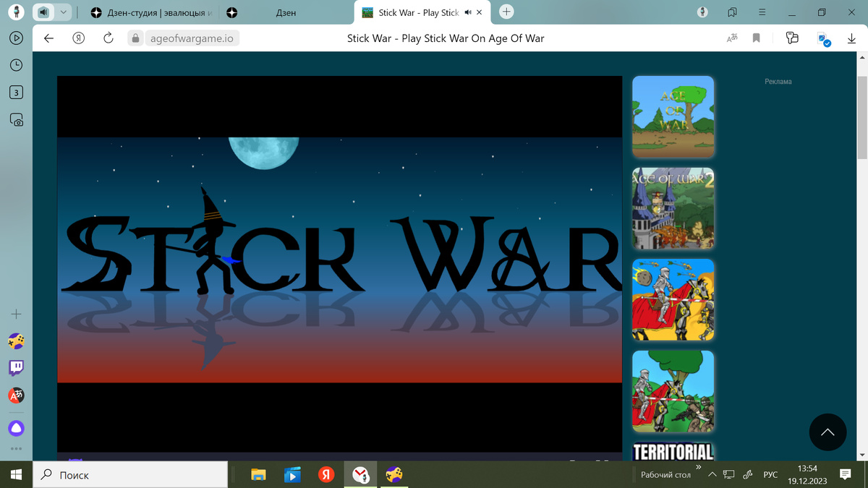Click the connection plug icon in the system tray
Screen dimensions: 868x488
pos(748,475)
